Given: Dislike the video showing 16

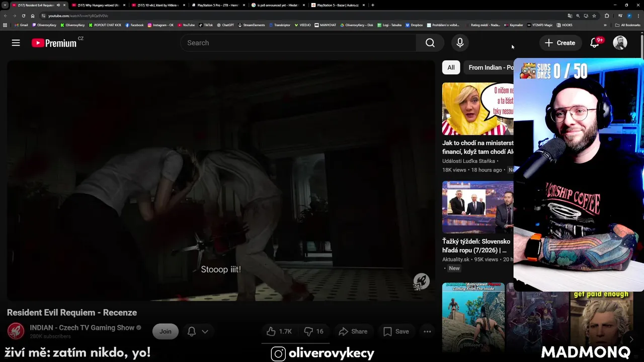Looking at the screenshot, I should [314, 331].
